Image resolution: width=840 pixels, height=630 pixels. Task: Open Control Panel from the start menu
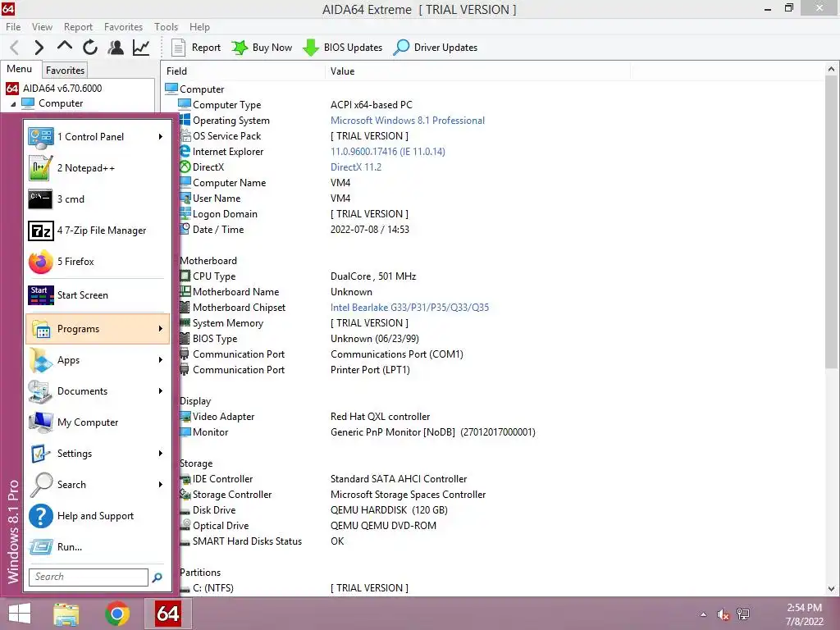click(x=97, y=137)
